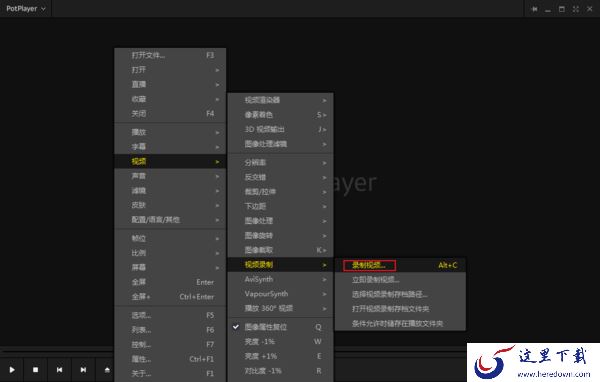Open 属性... (Ctrl+F1) from the menu
This screenshot has height=382, width=600.
click(170, 359)
